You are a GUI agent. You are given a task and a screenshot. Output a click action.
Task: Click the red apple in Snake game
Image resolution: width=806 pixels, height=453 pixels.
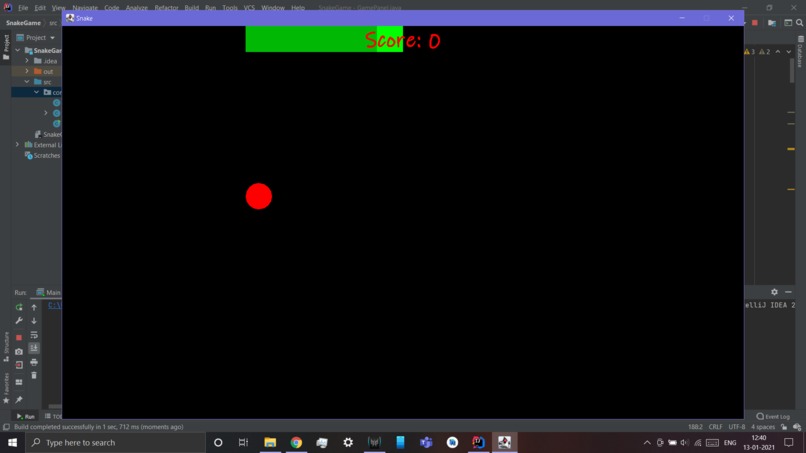coord(259,196)
